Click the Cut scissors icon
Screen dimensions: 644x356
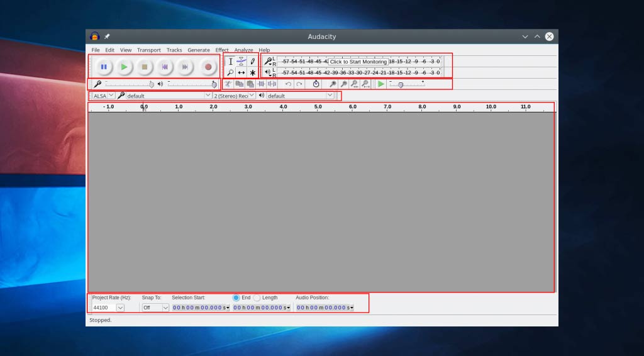coord(228,84)
